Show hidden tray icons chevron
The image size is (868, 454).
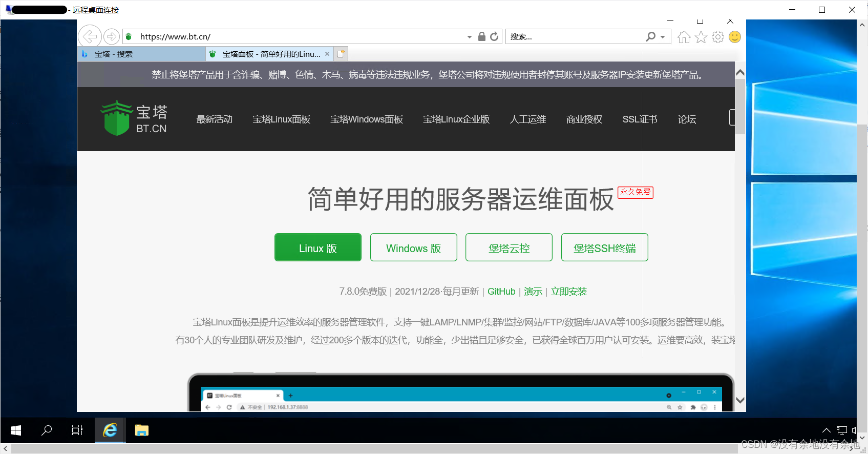coord(827,430)
